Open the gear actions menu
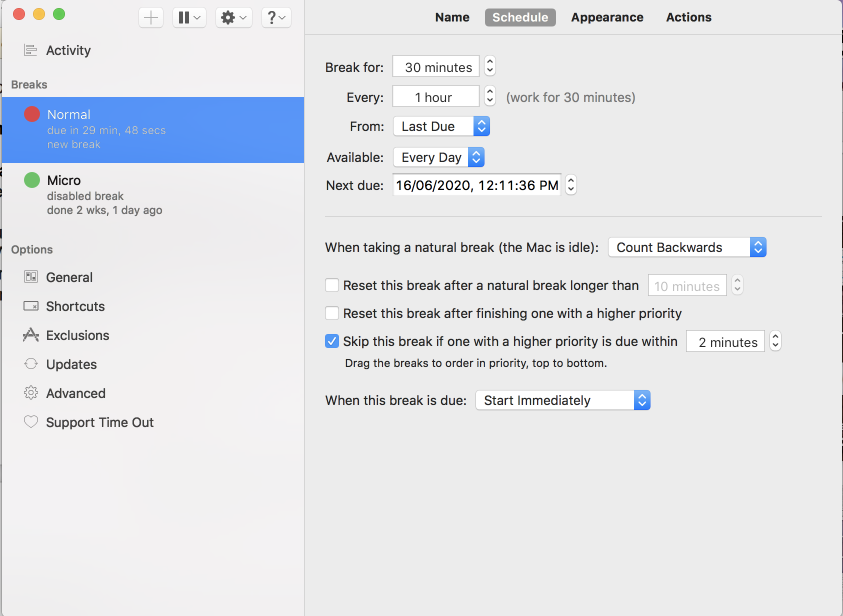The width and height of the screenshot is (843, 616). click(x=234, y=17)
